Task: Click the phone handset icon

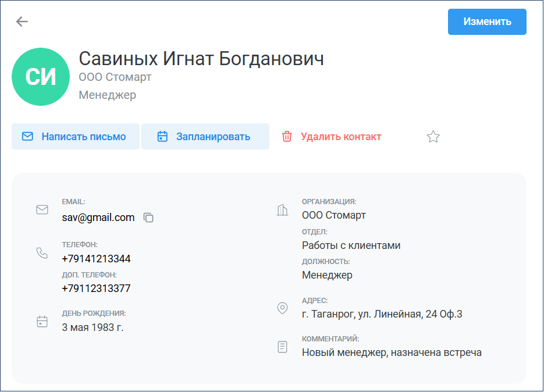Action: (42, 253)
